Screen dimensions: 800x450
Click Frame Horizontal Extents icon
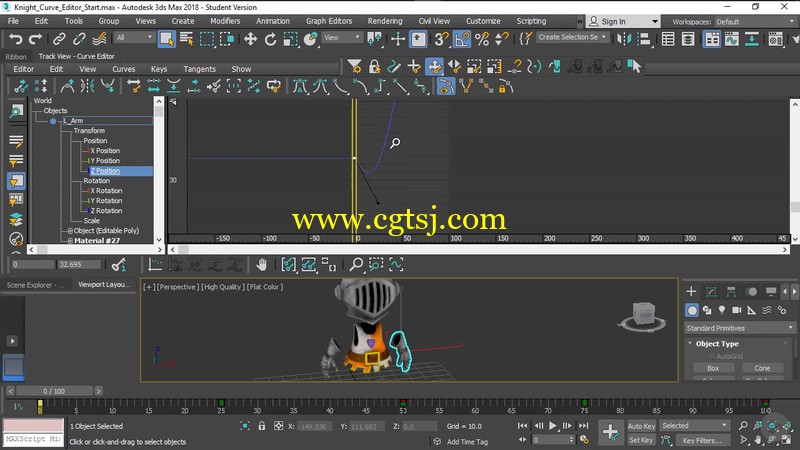point(288,264)
